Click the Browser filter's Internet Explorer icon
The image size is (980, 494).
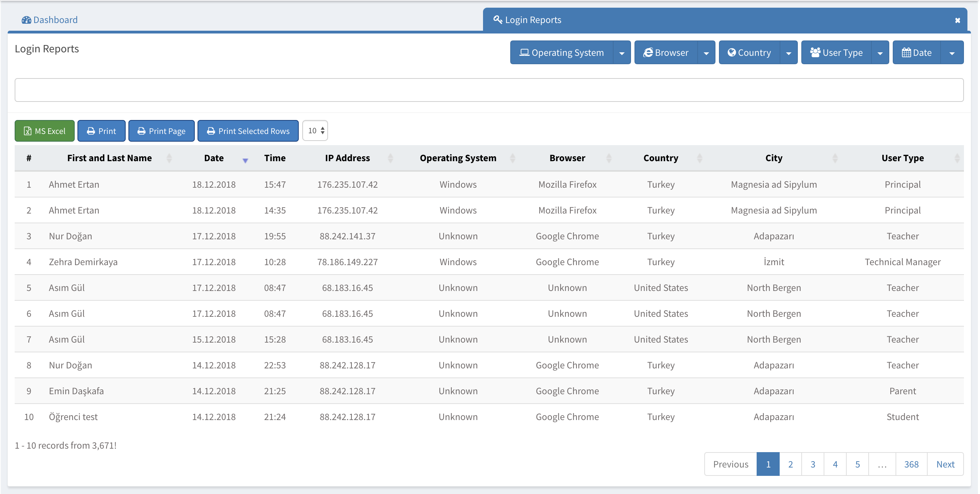pos(648,52)
